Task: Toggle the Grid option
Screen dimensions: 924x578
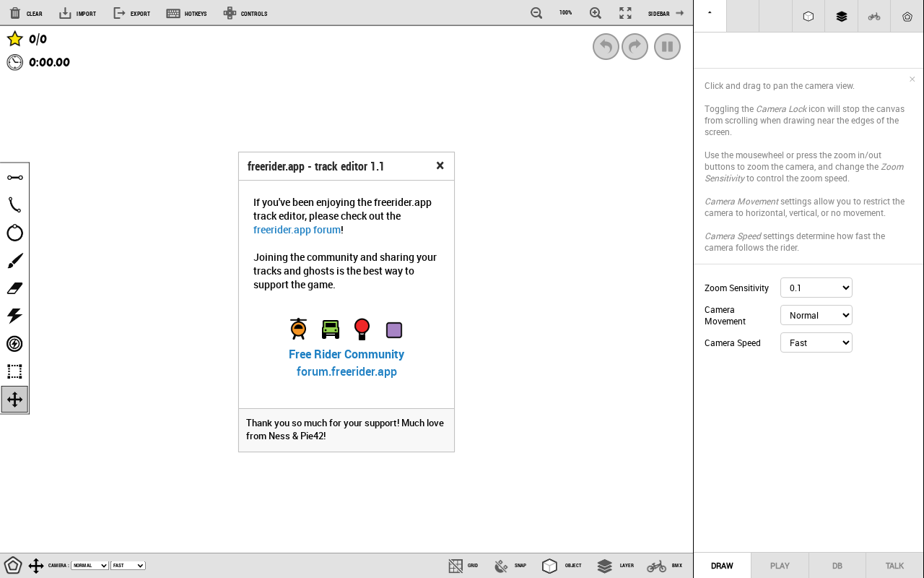Action: point(463,566)
